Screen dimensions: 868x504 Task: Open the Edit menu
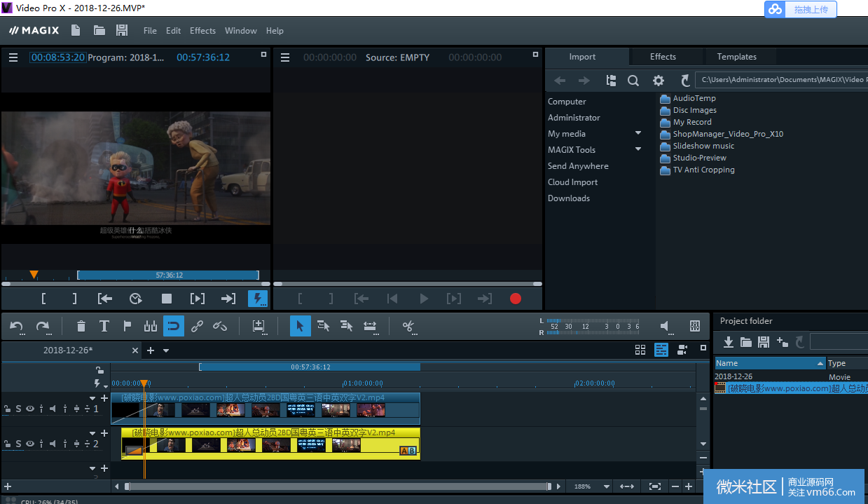pyautogui.click(x=173, y=30)
